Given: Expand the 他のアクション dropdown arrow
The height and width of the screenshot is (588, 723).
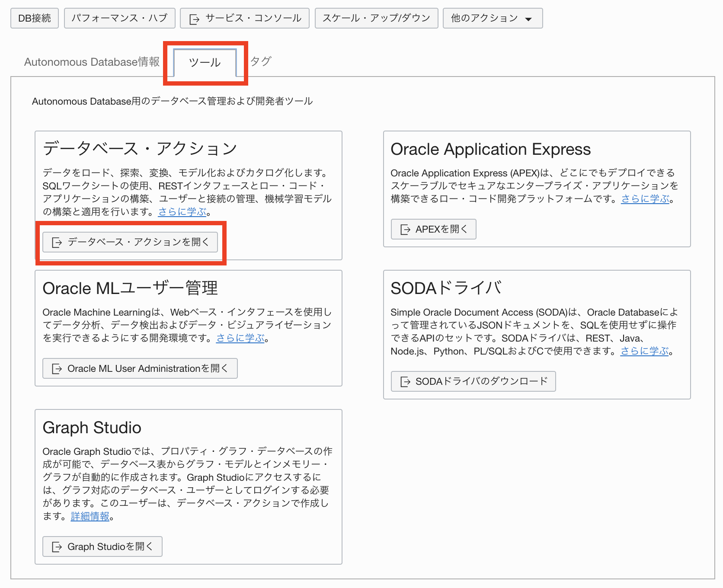Looking at the screenshot, I should coord(528,19).
